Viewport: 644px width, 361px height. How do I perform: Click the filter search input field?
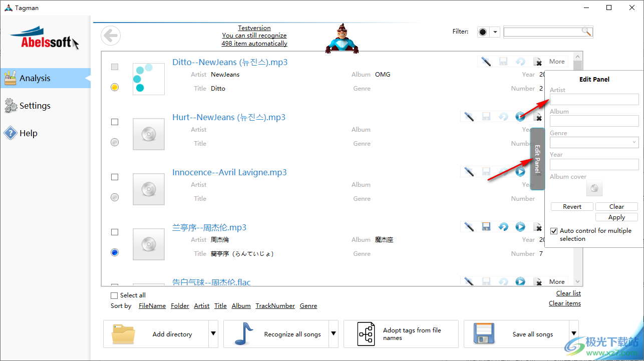543,32
